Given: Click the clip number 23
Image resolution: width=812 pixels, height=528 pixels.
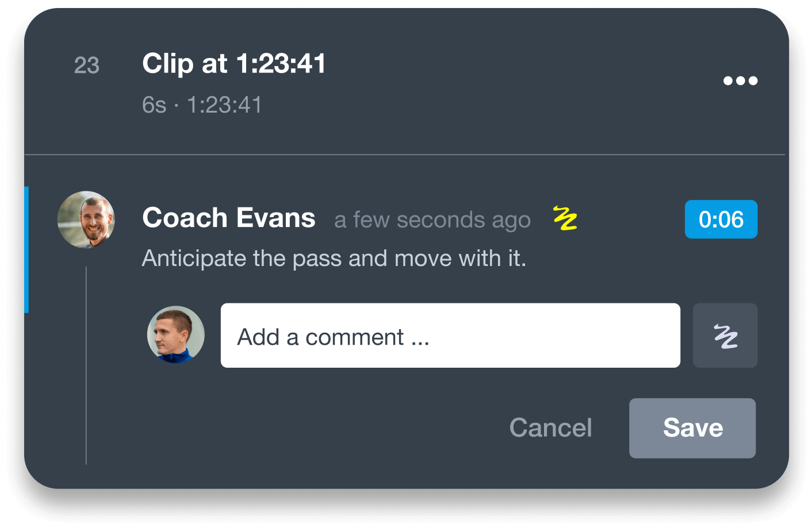Looking at the screenshot, I should coord(87,65).
